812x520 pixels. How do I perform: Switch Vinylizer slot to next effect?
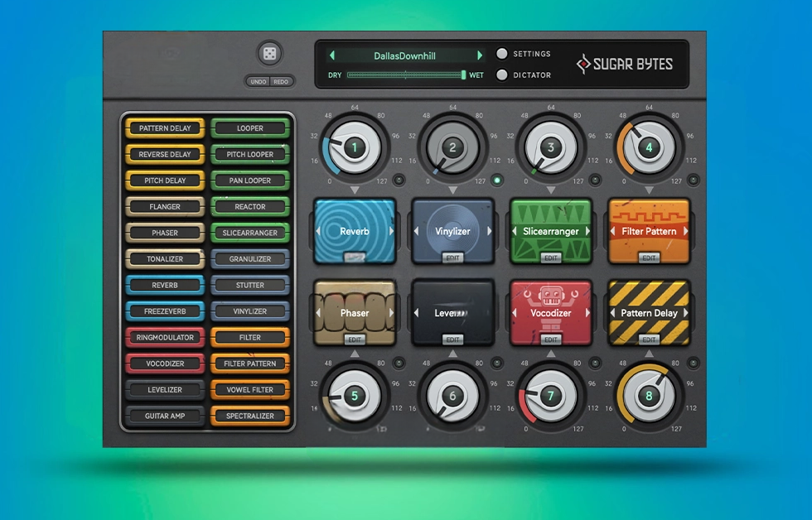point(490,231)
